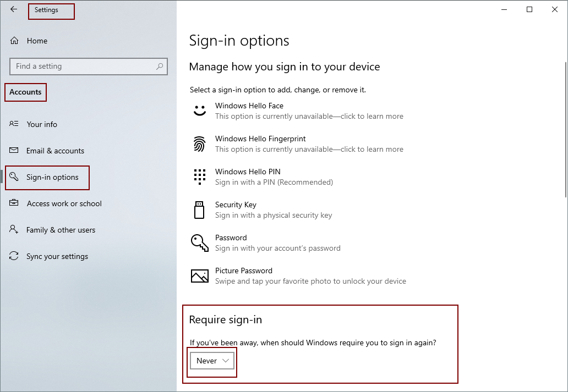This screenshot has width=568, height=392.
Task: Click the search magnifier icon
Action: pyautogui.click(x=160, y=66)
